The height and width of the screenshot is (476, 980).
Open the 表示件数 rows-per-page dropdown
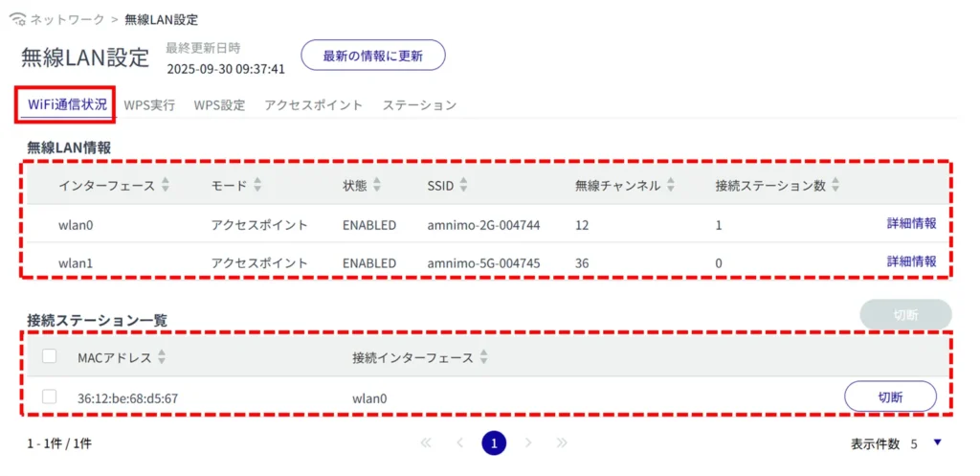(x=937, y=443)
